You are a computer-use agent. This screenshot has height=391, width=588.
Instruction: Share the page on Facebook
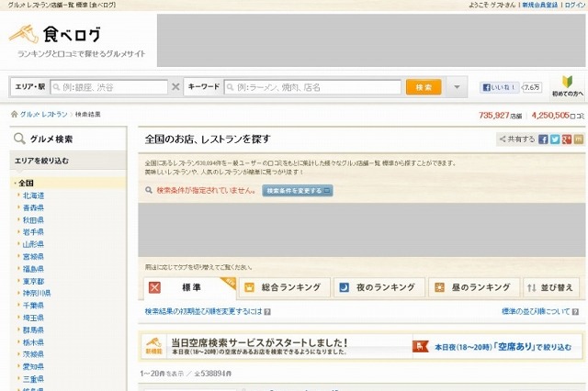click(543, 140)
